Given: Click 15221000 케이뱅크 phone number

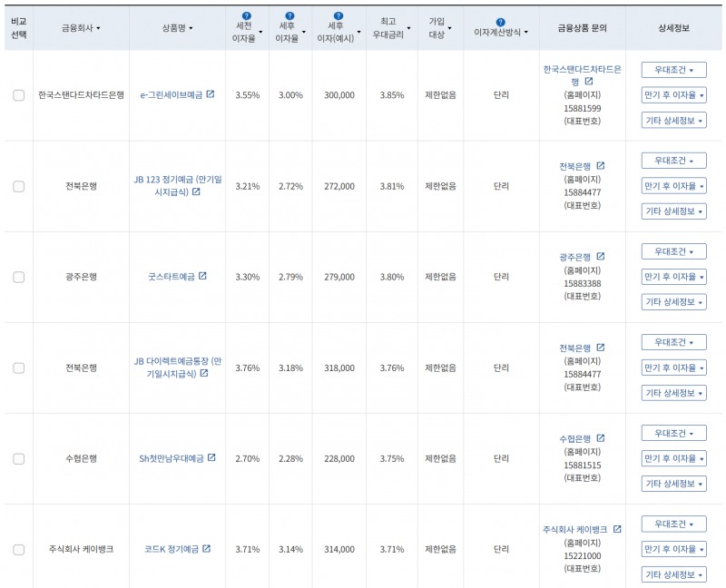Looking at the screenshot, I should tap(582, 555).
